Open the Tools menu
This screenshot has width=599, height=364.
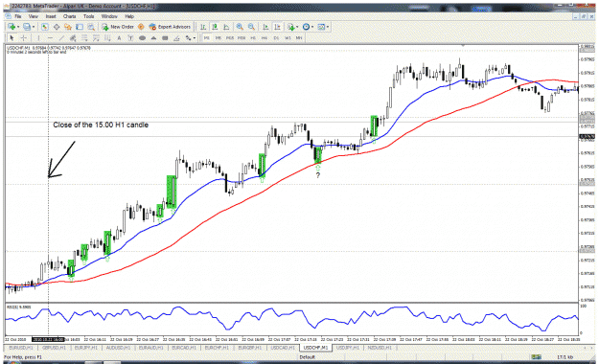point(88,16)
